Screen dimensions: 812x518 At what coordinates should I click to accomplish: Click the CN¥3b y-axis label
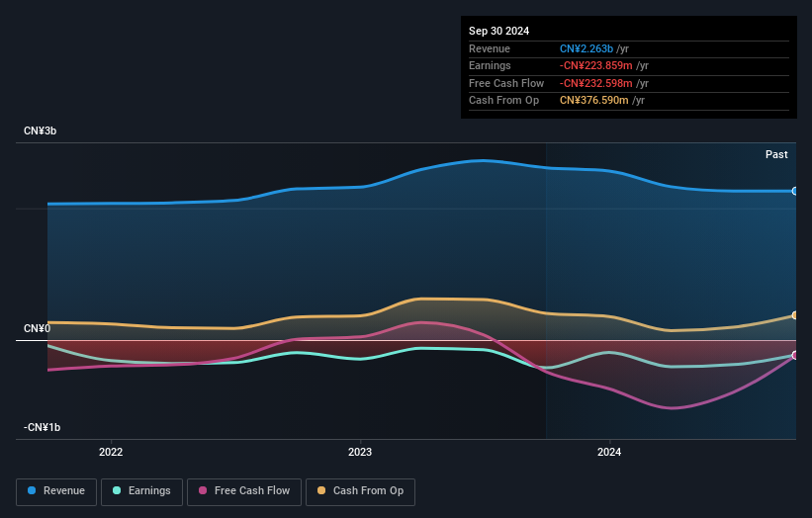click(40, 130)
